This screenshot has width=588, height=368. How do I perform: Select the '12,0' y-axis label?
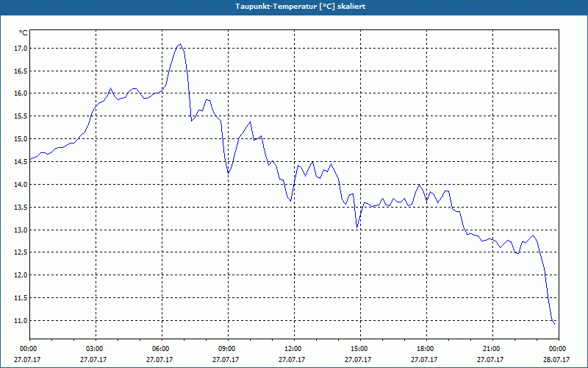[x=21, y=275]
